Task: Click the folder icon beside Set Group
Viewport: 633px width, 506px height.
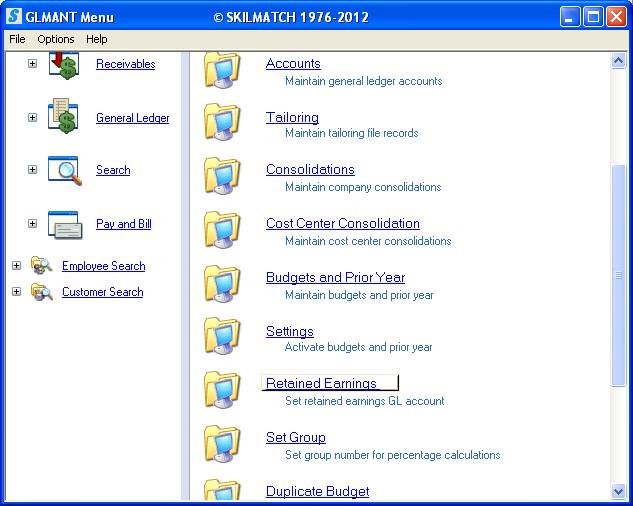Action: 222,443
